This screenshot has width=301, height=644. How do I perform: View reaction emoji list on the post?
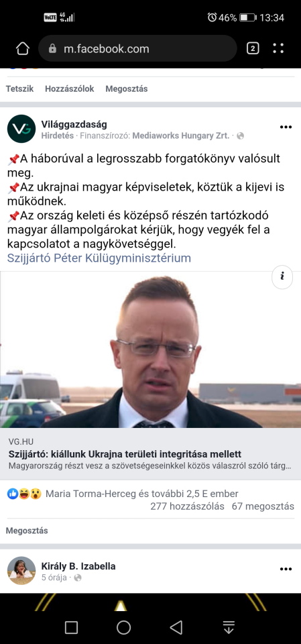pyautogui.click(x=25, y=494)
